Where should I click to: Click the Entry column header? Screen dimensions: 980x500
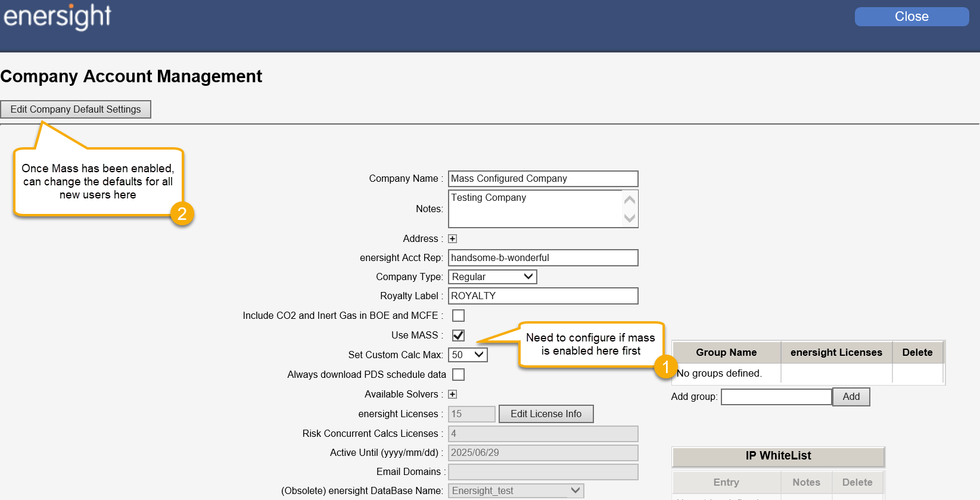coord(726,483)
